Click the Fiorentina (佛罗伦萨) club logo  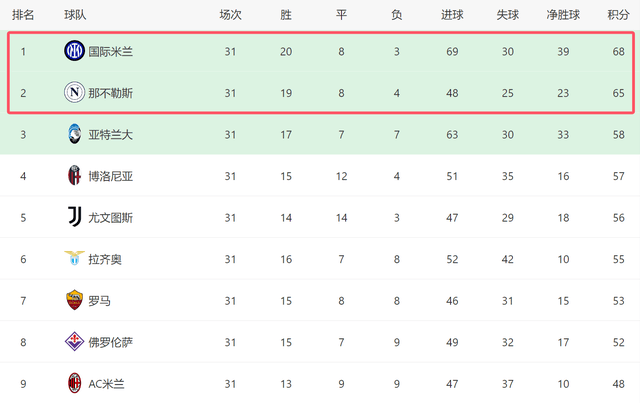[x=74, y=342]
